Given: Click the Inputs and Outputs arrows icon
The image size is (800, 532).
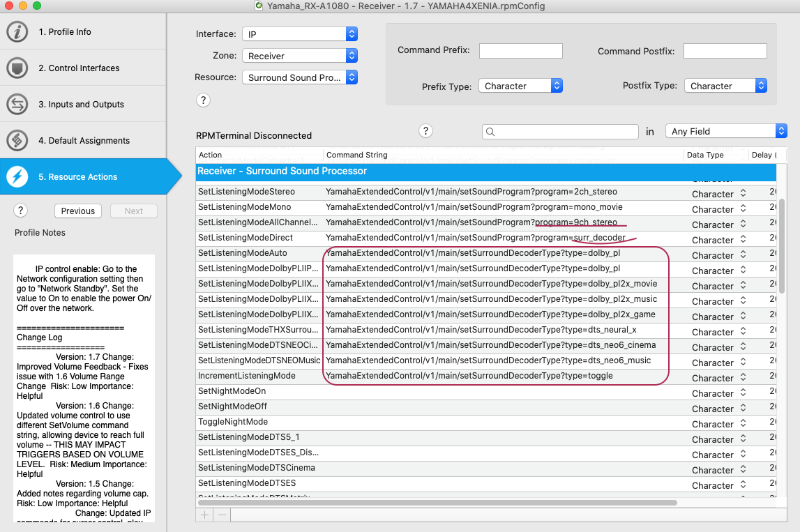Looking at the screenshot, I should pos(17,105).
